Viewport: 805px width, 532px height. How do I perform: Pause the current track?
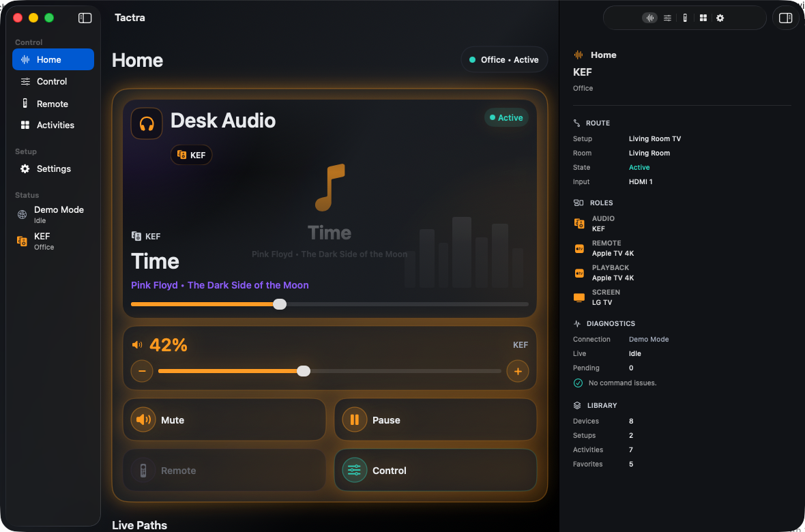pyautogui.click(x=435, y=419)
